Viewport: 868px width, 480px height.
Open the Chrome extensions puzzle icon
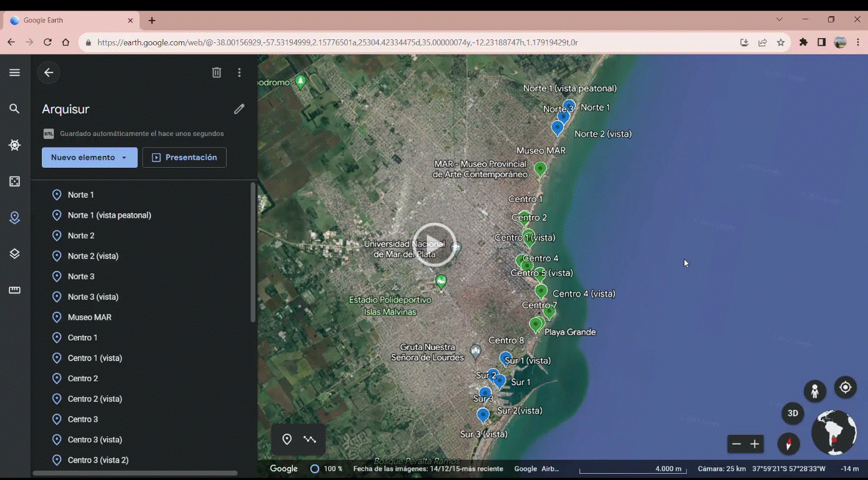point(804,42)
